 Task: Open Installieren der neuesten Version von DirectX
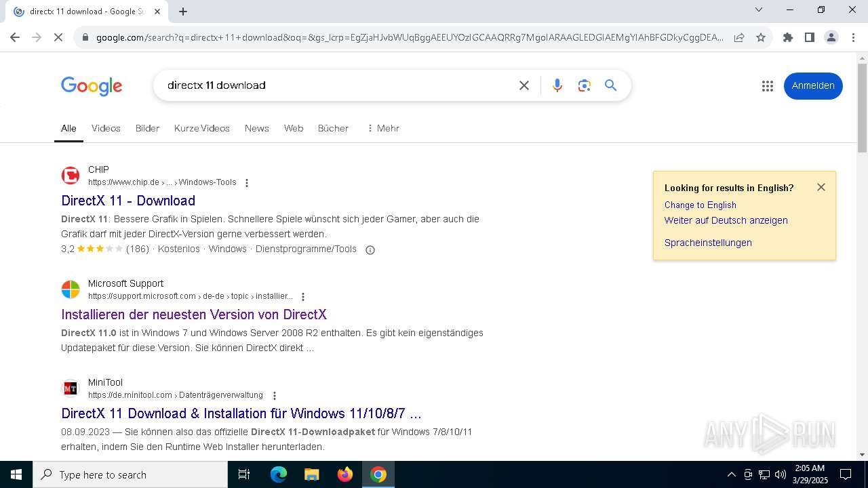coord(194,314)
